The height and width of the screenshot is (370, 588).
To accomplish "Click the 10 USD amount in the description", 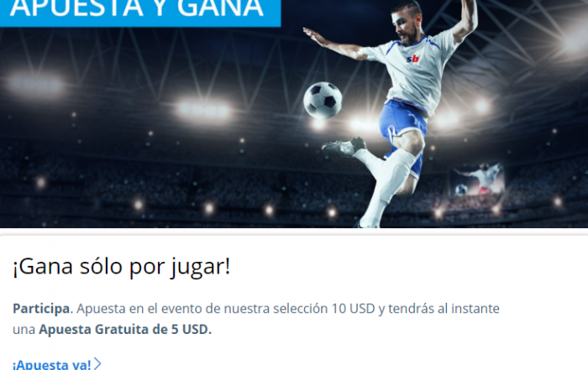I will (x=354, y=309).
